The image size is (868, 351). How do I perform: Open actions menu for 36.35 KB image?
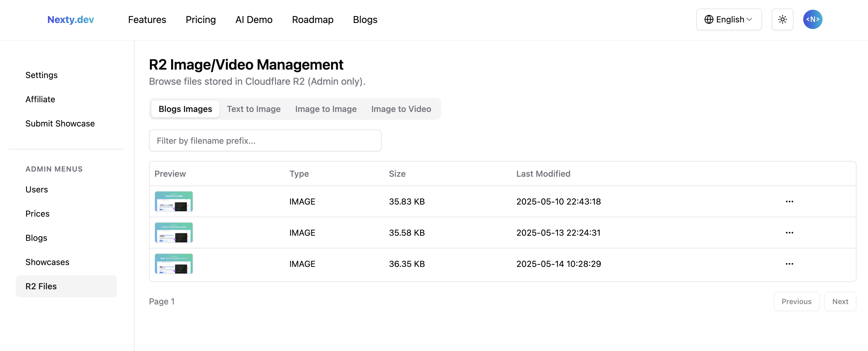[789, 264]
